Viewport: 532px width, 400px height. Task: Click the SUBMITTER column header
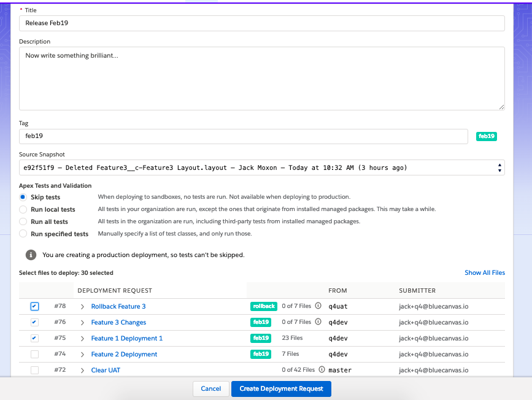[x=417, y=290]
